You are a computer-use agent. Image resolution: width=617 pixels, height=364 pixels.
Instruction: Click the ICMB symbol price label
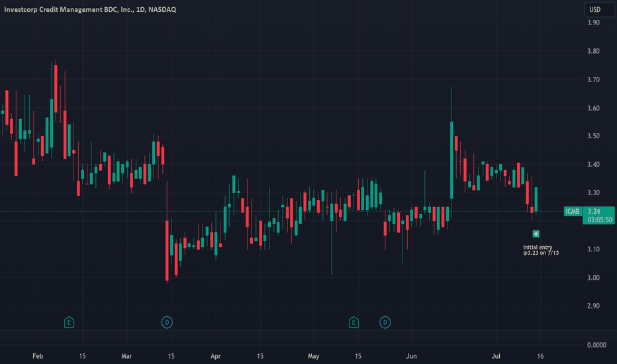pyautogui.click(x=573, y=212)
